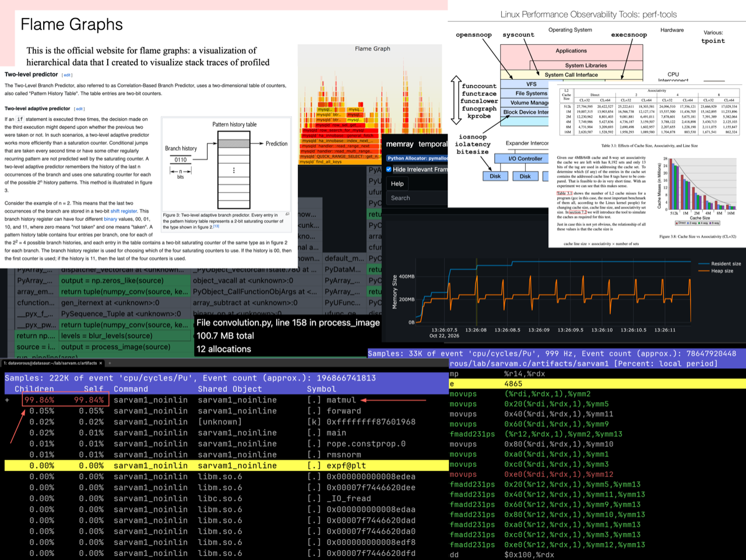Follow the binary link in the article
The image size is (746, 560).
tap(111, 219)
